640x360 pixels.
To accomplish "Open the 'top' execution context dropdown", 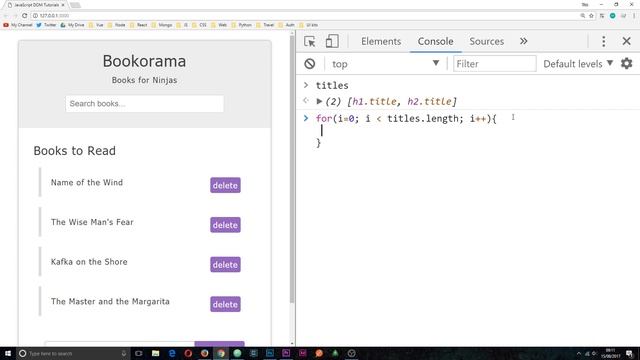I will [x=385, y=64].
